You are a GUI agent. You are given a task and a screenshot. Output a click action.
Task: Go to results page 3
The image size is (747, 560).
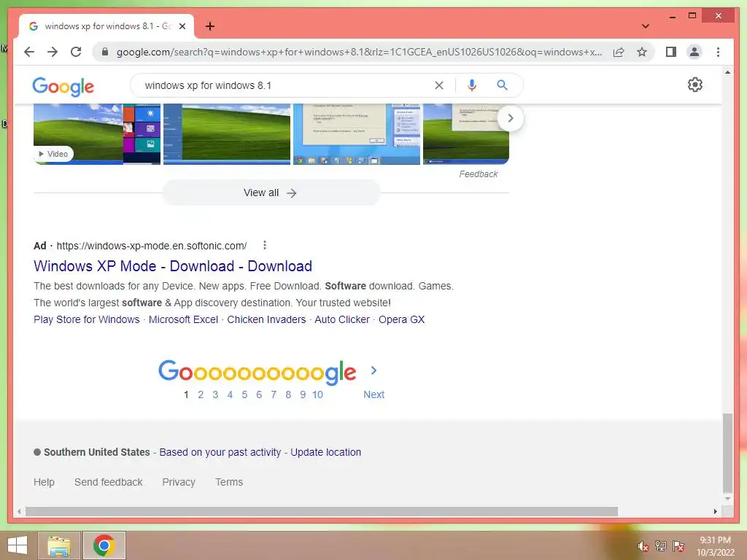tap(215, 394)
